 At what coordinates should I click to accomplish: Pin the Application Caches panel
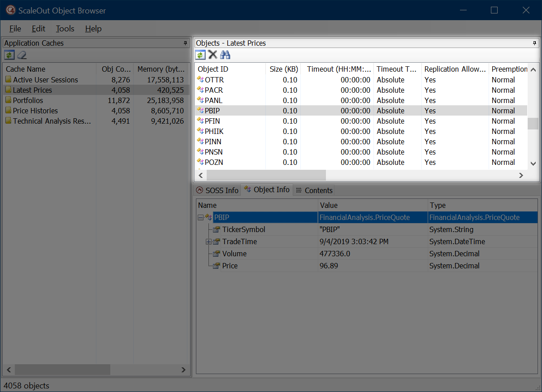(x=185, y=43)
